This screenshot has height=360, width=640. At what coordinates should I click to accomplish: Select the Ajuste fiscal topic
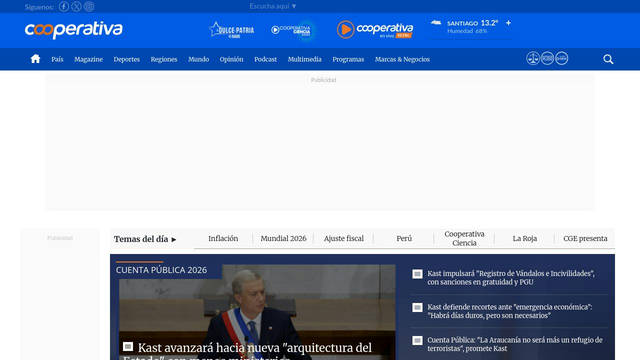click(344, 238)
